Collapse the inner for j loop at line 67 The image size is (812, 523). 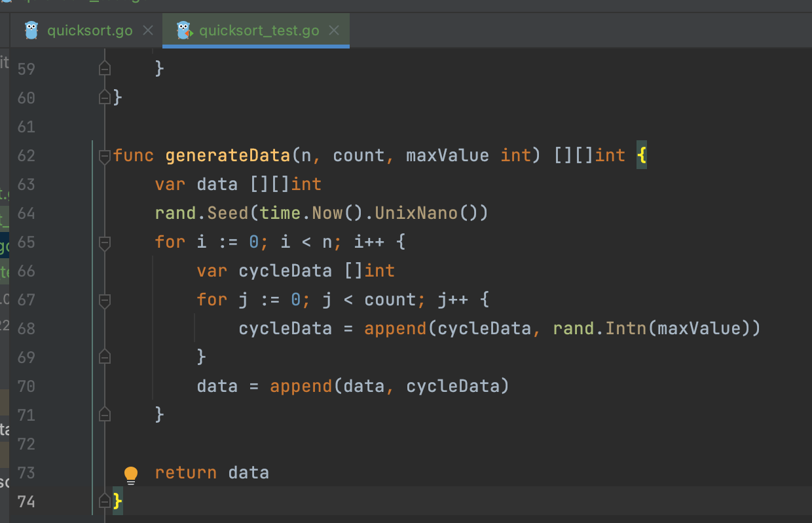[x=104, y=300]
